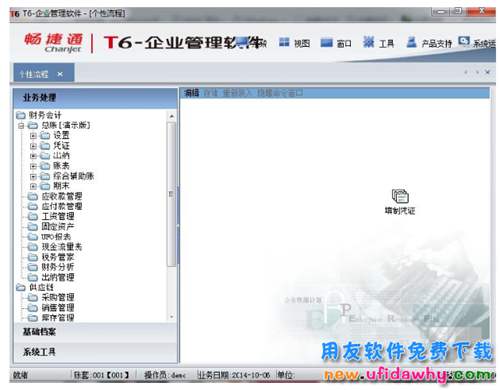
Task: Expand the 期末 tree node
Action: [x=33, y=186]
